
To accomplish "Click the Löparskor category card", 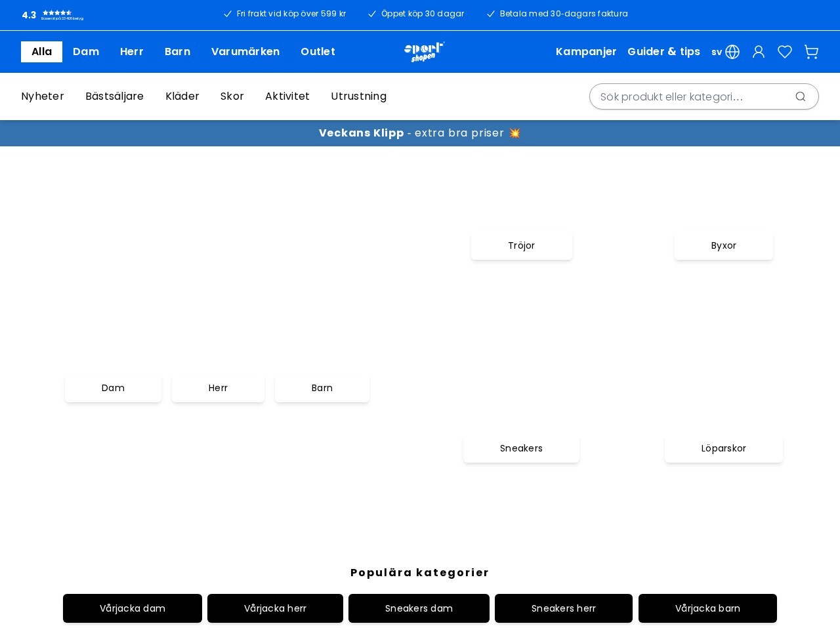I will click(724, 448).
